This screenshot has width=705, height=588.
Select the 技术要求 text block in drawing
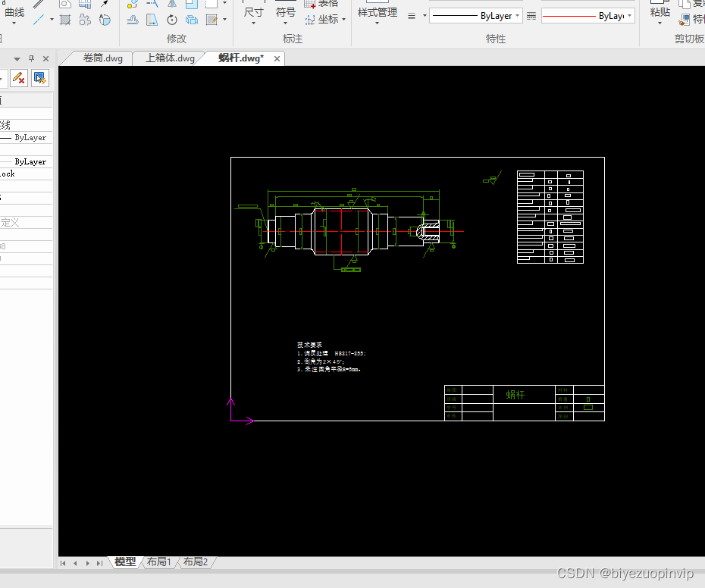click(331, 358)
